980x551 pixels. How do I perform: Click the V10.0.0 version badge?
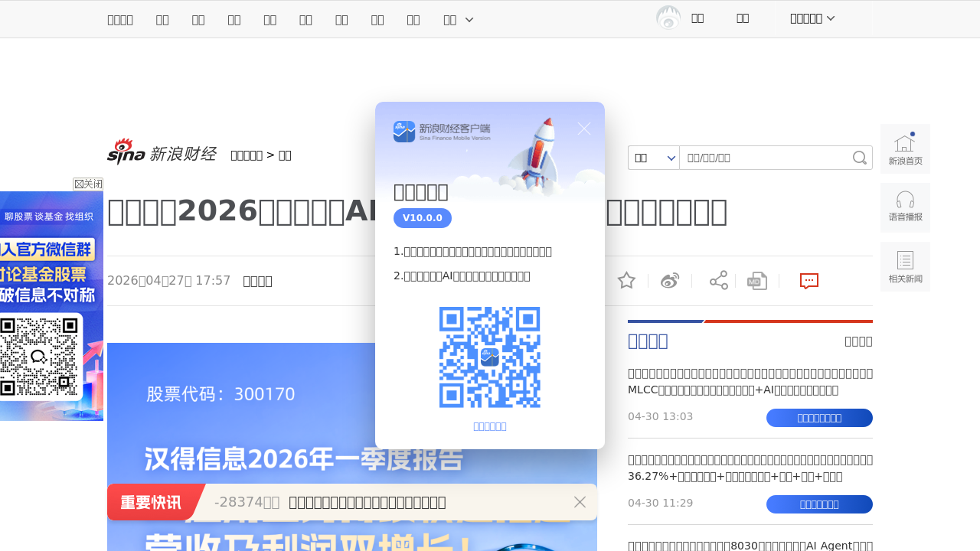[423, 218]
